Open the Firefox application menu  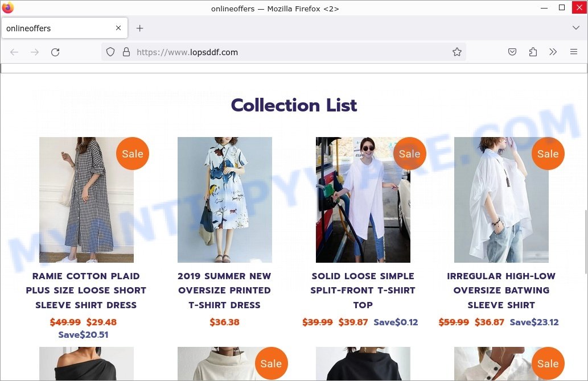tap(574, 52)
